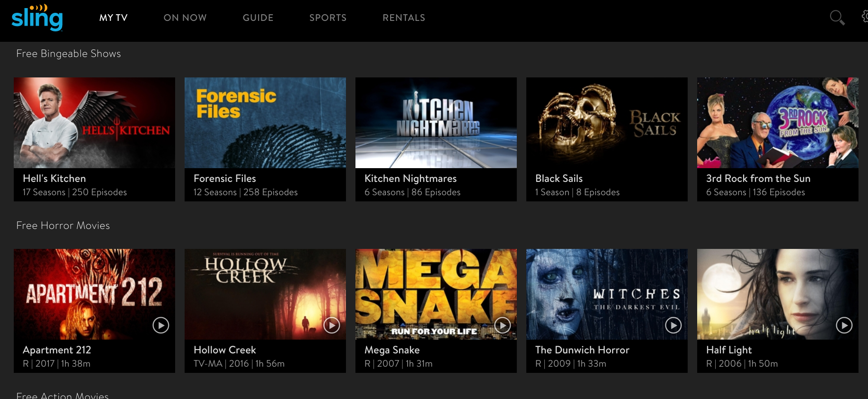The width and height of the screenshot is (868, 399).
Task: Select the Free Bingeable Shows heading
Action: (x=69, y=54)
